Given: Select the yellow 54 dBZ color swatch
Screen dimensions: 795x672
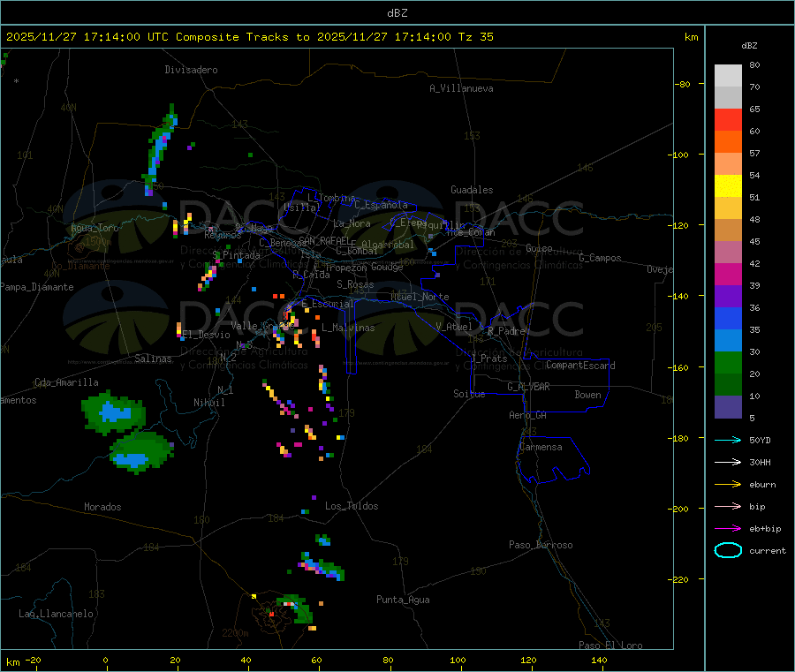Looking at the screenshot, I should 728,186.
